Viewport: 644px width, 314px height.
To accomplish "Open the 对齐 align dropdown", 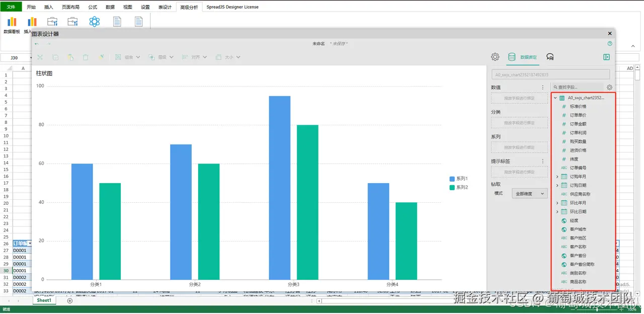I will coord(194,57).
